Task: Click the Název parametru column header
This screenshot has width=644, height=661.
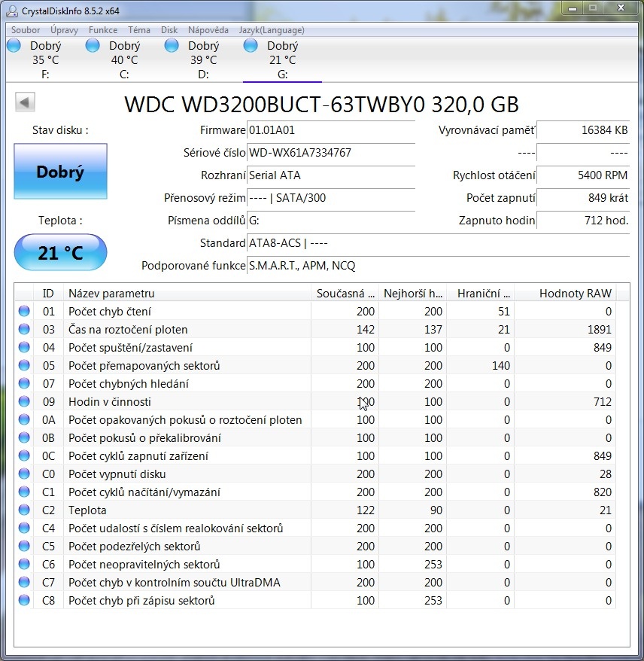Action: tap(187, 294)
